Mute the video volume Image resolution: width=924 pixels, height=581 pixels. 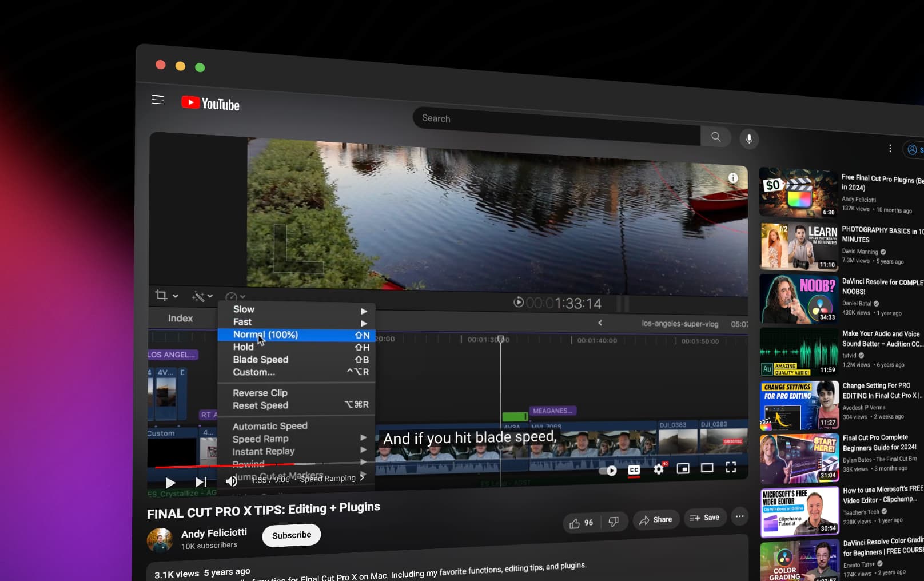230,481
